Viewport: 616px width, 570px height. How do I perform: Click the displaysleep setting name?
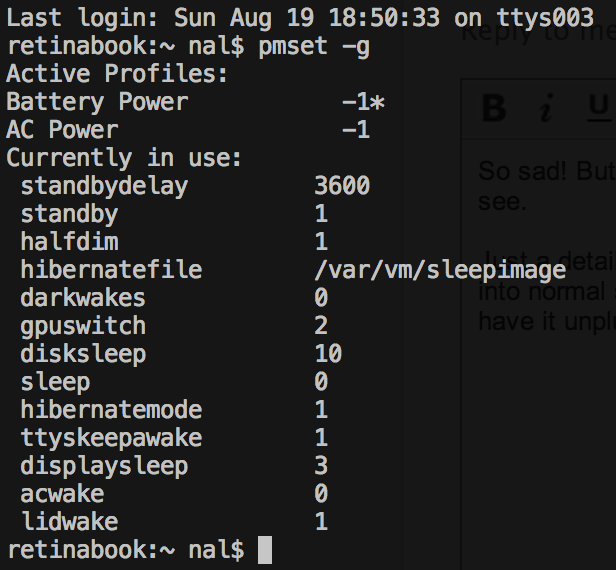coord(104,466)
